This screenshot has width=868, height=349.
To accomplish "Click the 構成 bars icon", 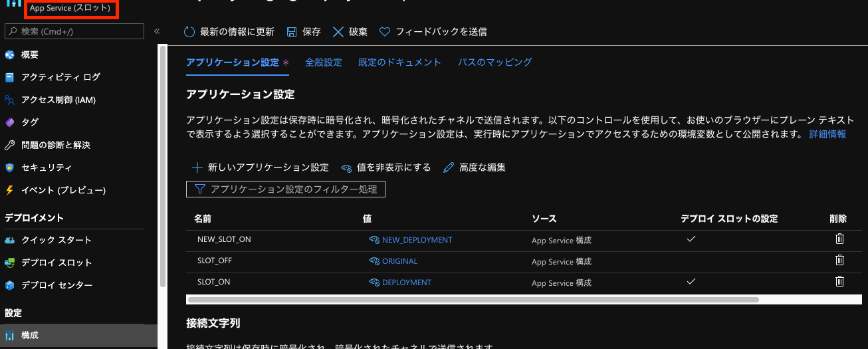I will pyautogui.click(x=9, y=335).
